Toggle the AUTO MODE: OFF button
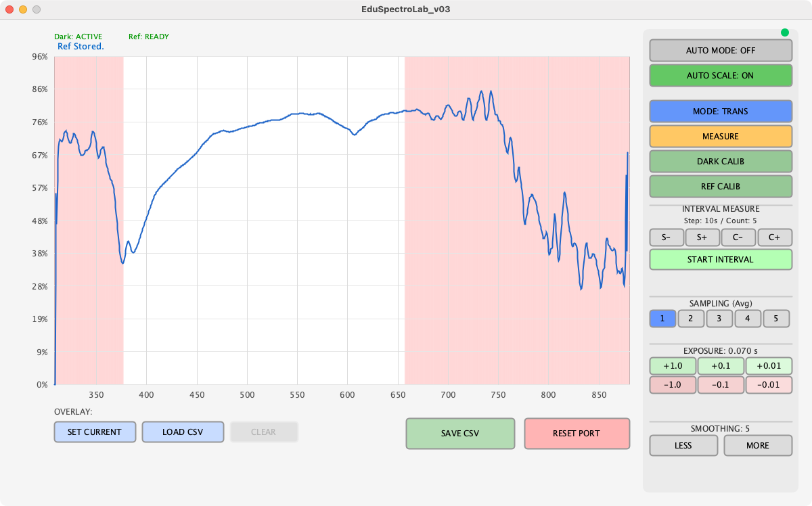The image size is (812, 506). point(721,51)
